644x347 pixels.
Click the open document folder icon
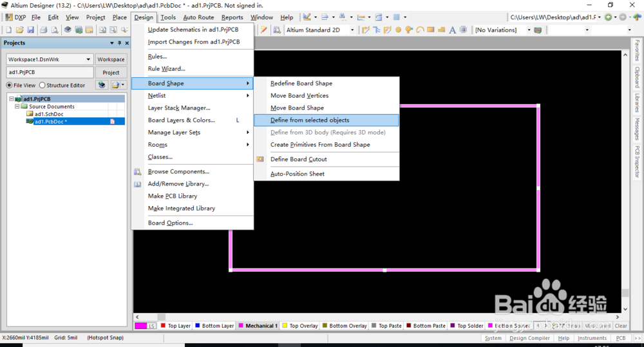(x=19, y=30)
